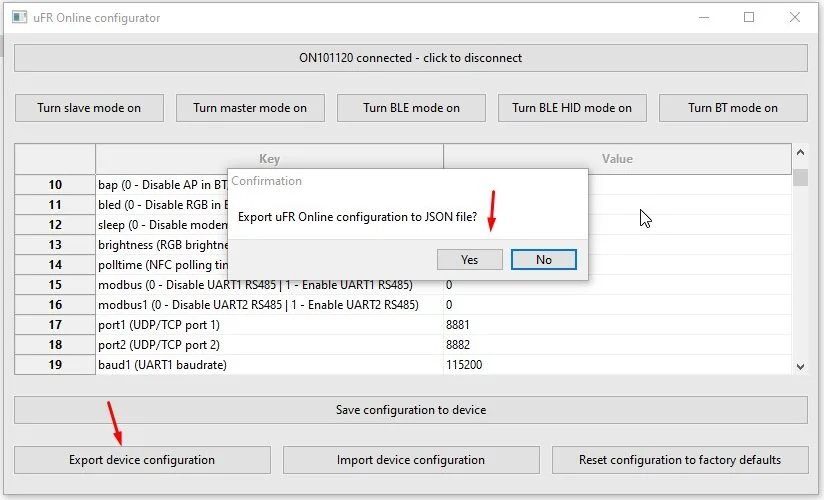Image resolution: width=824 pixels, height=500 pixels.
Task: Click the scrollbar up arrow
Action: (800, 152)
